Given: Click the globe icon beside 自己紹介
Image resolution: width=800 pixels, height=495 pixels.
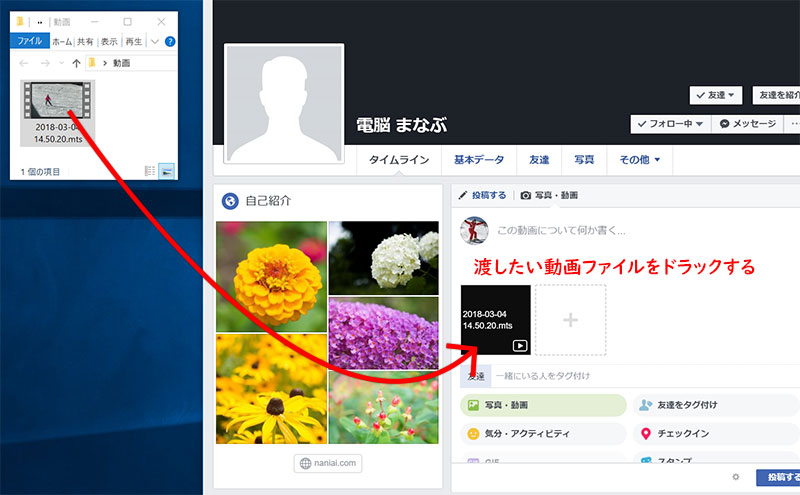Looking at the screenshot, I should [230, 201].
